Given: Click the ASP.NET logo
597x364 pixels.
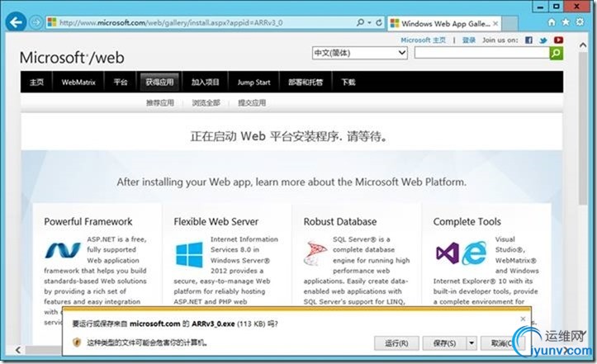Looking at the screenshot, I should (63, 251).
